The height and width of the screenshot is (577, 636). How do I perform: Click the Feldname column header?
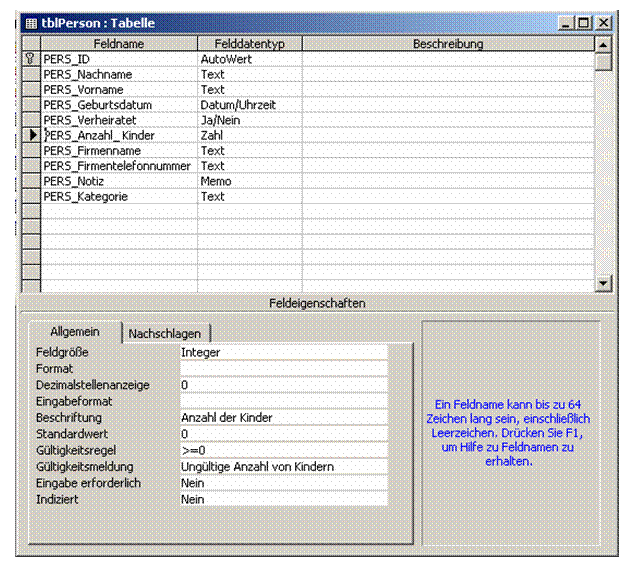119,43
